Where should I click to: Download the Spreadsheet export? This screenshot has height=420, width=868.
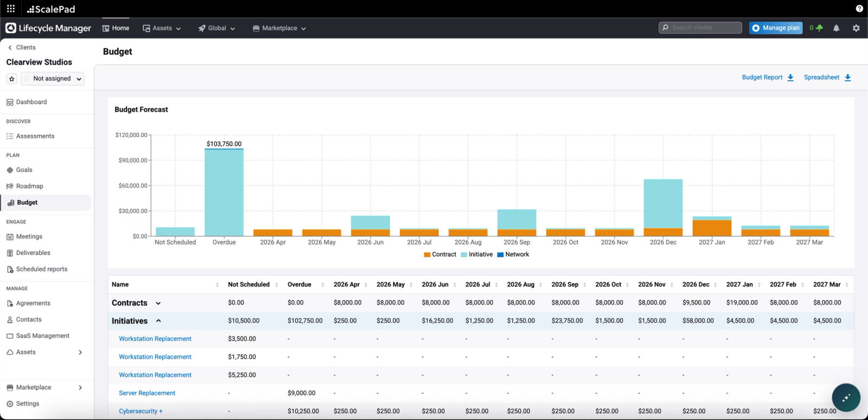tap(827, 78)
